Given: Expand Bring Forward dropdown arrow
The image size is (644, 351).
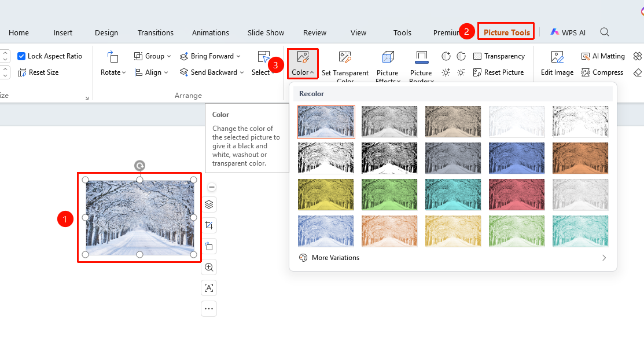Looking at the screenshot, I should (x=238, y=56).
